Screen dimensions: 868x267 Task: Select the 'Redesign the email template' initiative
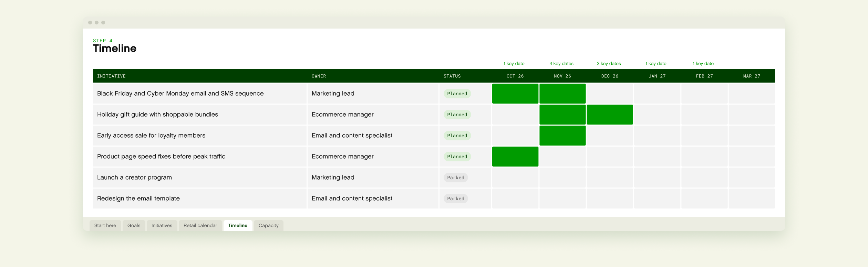point(138,199)
